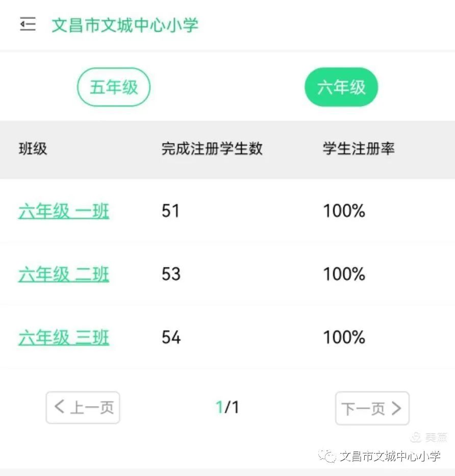The height and width of the screenshot is (476, 455).
Task: Click the 1/1 page indicator
Action: pyautogui.click(x=227, y=407)
